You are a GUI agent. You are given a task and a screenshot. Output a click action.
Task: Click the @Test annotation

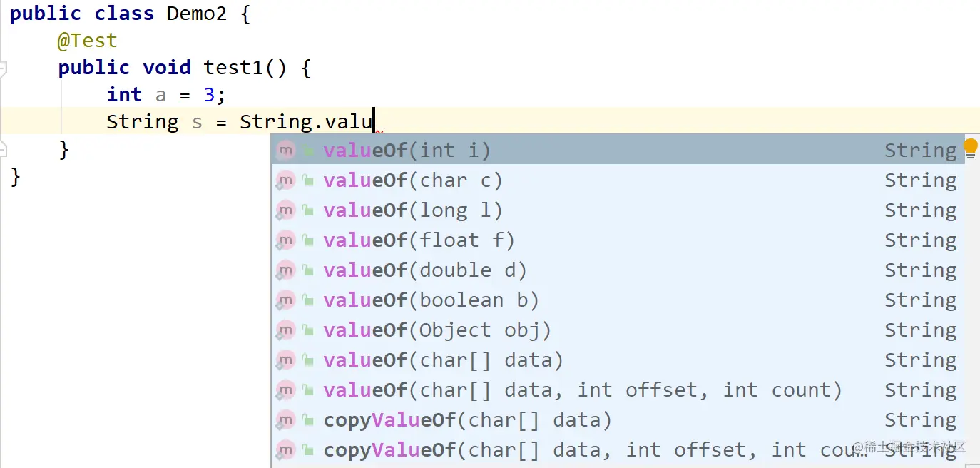click(87, 41)
